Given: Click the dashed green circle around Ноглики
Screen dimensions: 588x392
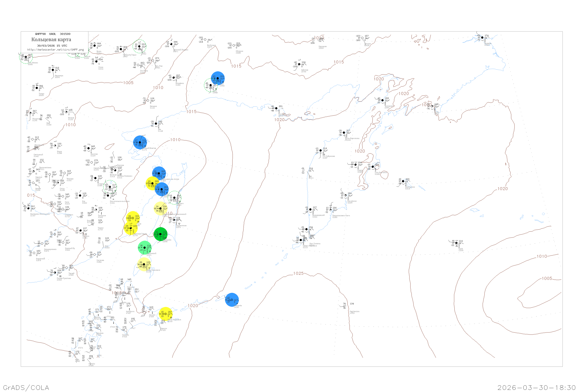Looking at the screenshot, I should 174,198.
